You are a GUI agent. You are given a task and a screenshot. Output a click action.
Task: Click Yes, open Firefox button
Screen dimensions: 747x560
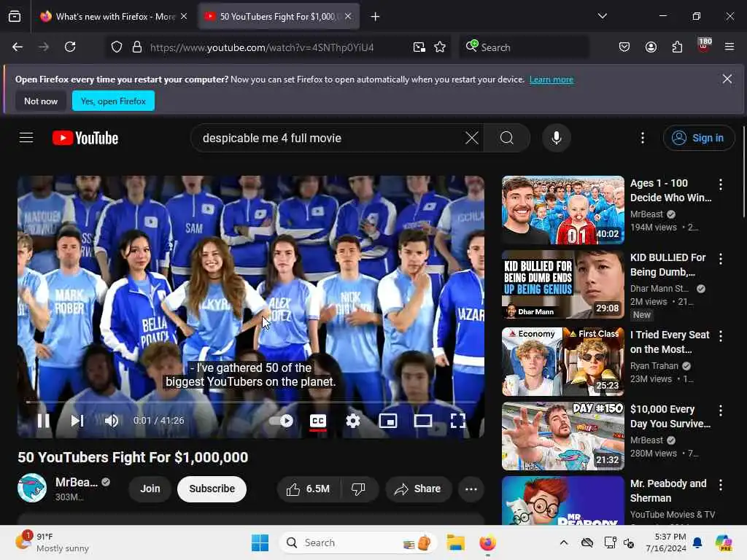pos(113,101)
